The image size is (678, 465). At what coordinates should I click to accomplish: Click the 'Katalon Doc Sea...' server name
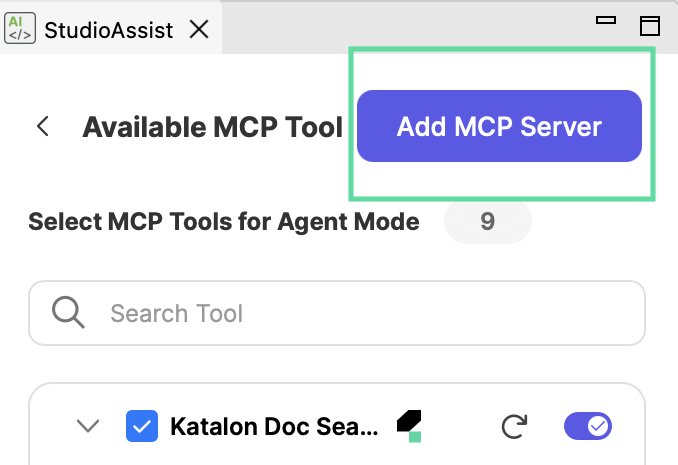click(x=274, y=427)
